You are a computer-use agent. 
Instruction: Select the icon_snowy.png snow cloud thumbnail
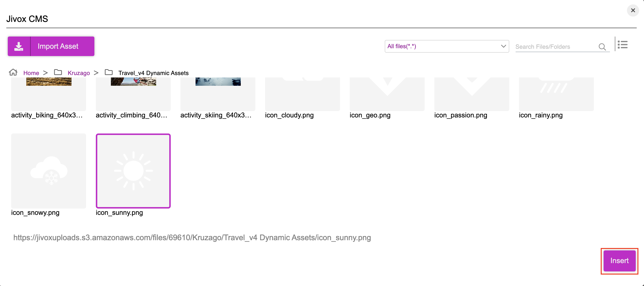[x=48, y=171]
